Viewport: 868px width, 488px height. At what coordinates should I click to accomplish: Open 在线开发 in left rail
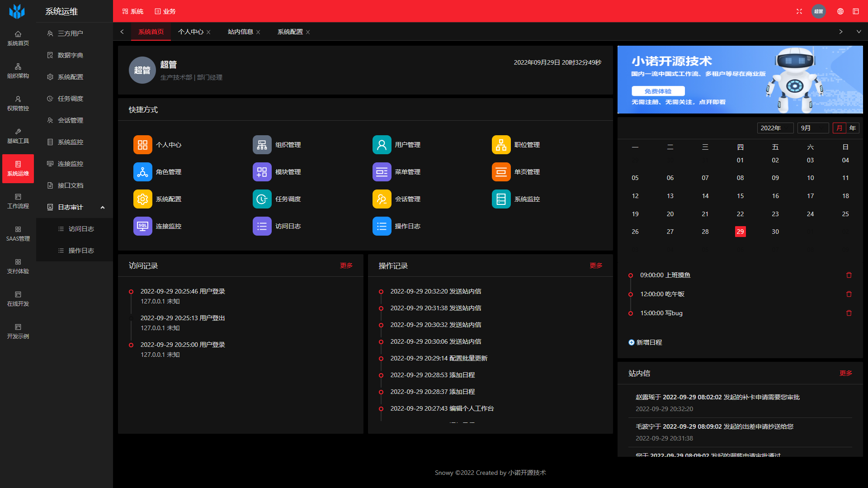click(x=18, y=299)
